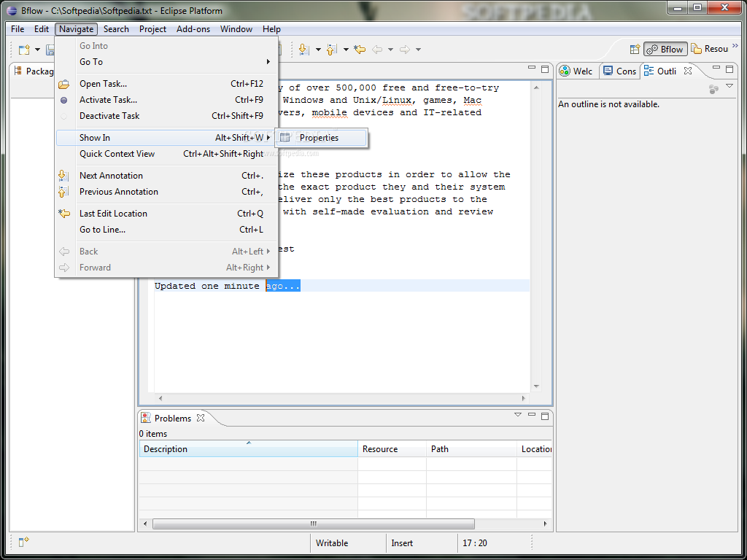Open the Edit menu

42,29
